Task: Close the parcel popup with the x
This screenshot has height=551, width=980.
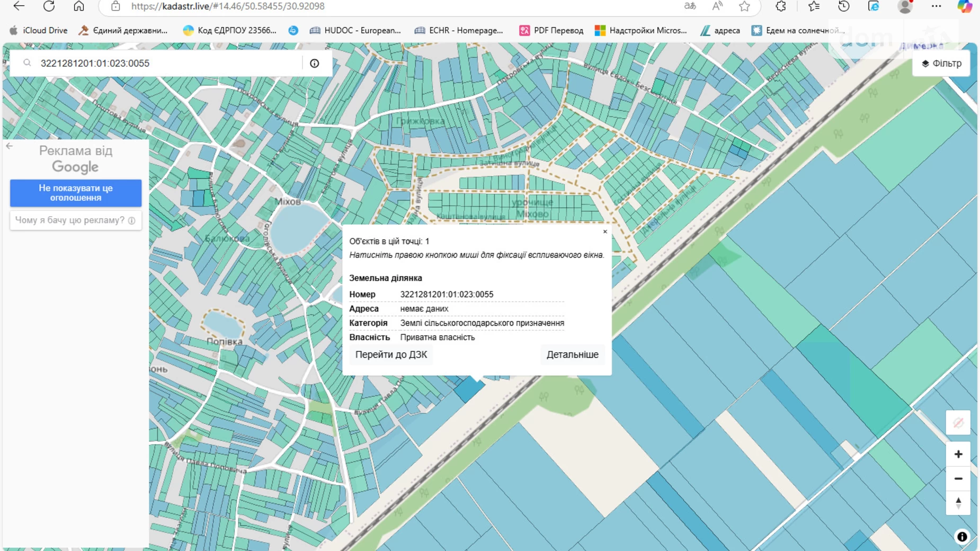Action: point(605,232)
